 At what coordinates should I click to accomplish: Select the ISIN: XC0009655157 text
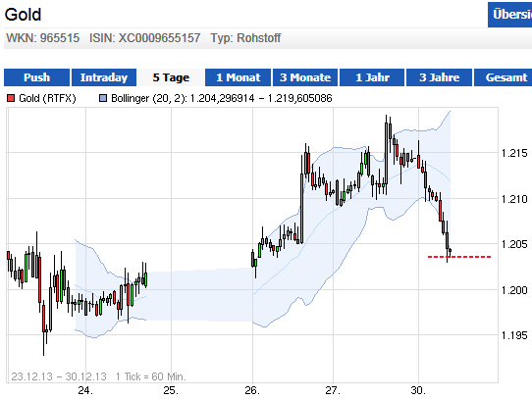coord(145,38)
